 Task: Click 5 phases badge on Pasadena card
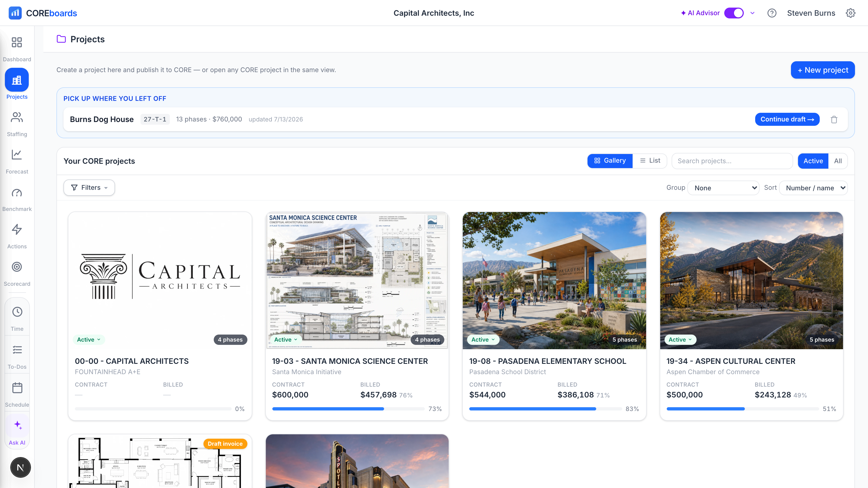tap(625, 339)
